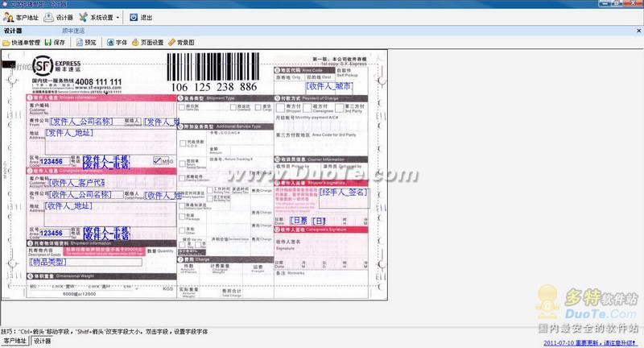Select the recipient contact name field beside 联络人
644x348 pixels.
coord(163,196)
